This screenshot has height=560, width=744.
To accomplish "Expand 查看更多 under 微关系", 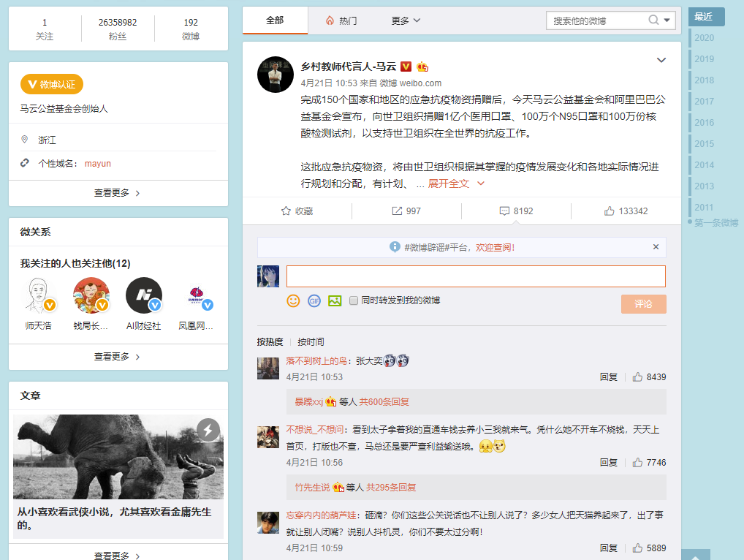I will (118, 357).
